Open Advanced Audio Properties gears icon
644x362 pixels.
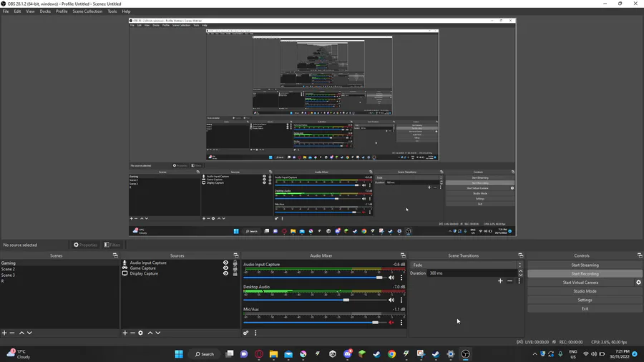point(245,333)
